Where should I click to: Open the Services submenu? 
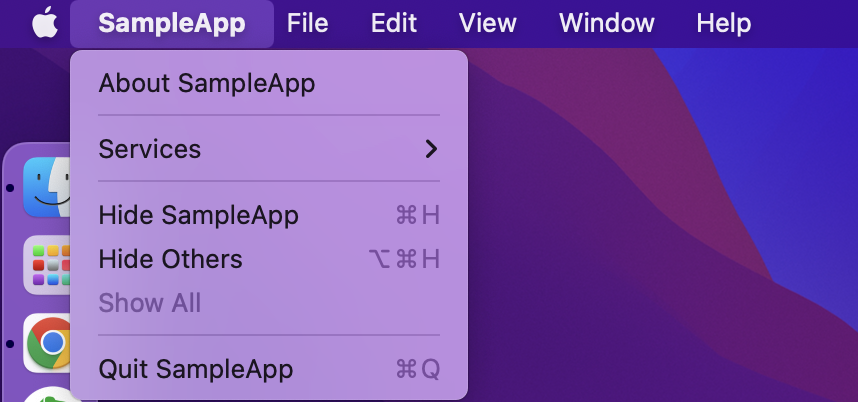pos(269,149)
